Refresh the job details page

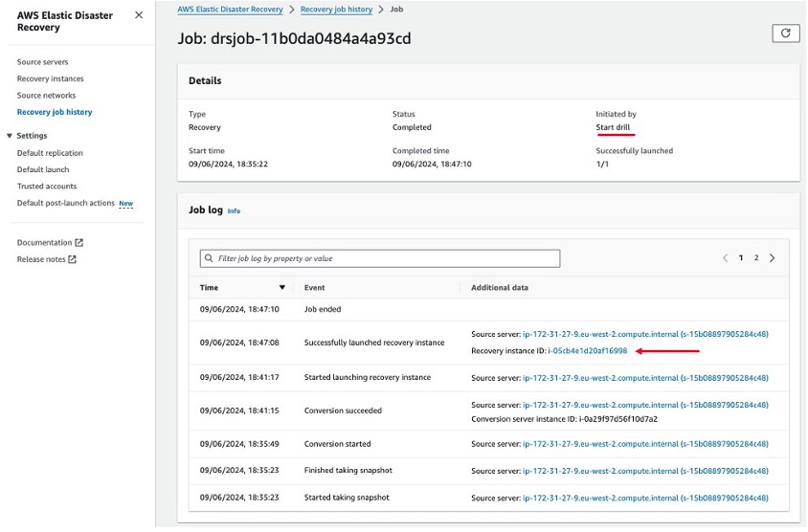coord(785,33)
